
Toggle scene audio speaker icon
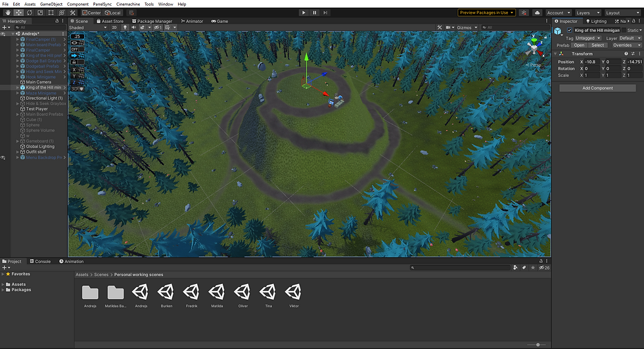133,28
